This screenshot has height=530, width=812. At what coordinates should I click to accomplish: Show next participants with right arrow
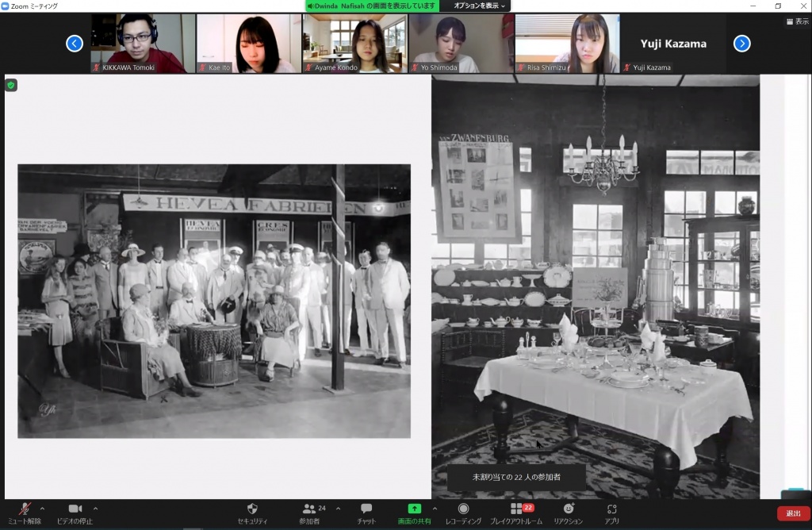[741, 44]
